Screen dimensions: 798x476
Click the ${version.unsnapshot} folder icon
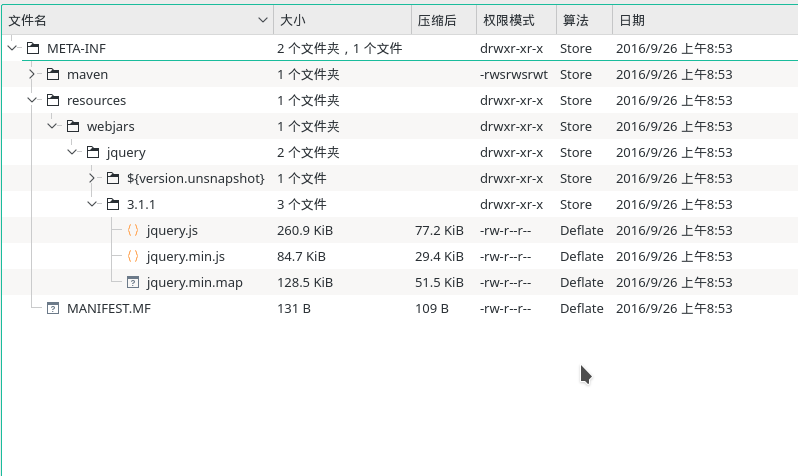point(113,178)
